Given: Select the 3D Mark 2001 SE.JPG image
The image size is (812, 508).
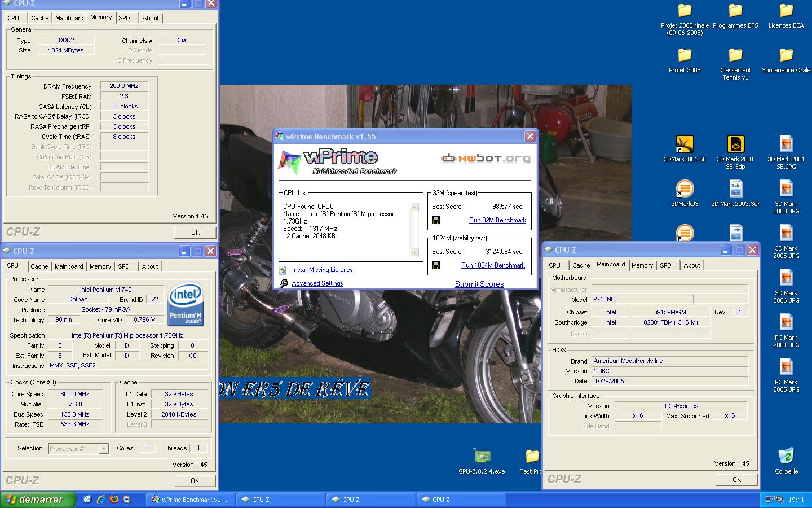Looking at the screenshot, I should [x=786, y=152].
